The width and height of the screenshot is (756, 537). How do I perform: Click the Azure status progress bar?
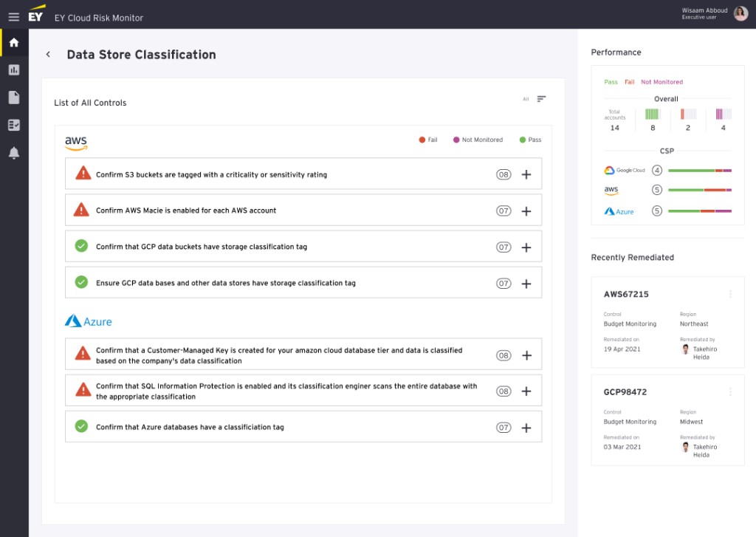point(700,211)
